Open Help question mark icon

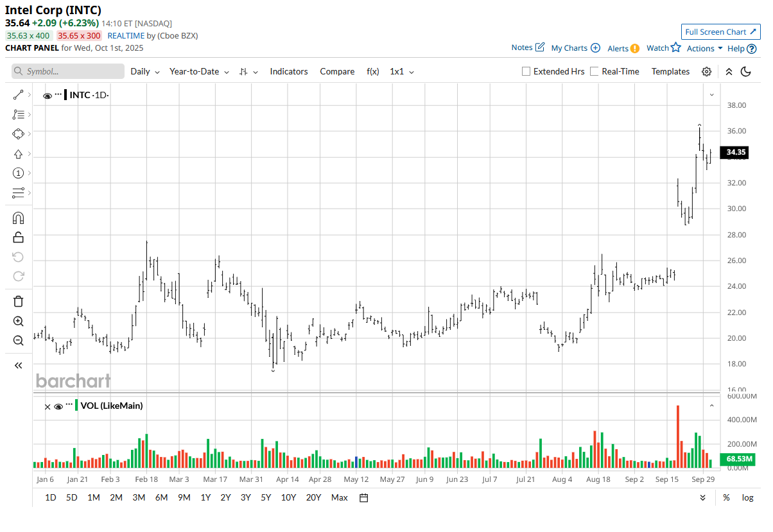(752, 48)
